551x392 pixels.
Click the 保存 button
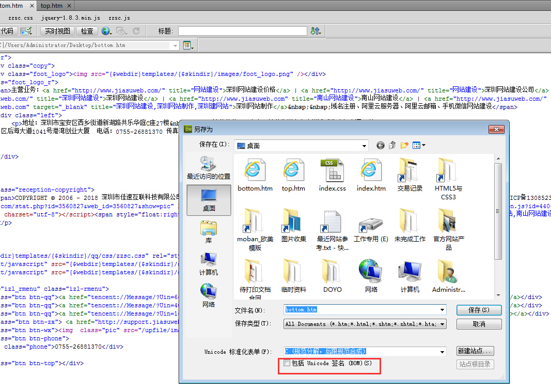(x=479, y=310)
